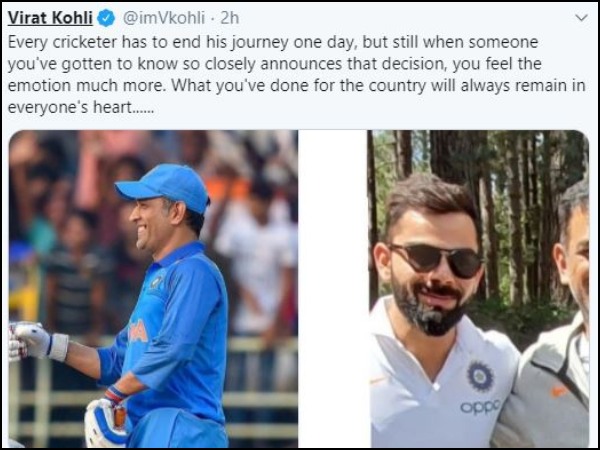
Task: Click the BCCI crest on the blue jersey
Action: (x=156, y=282)
